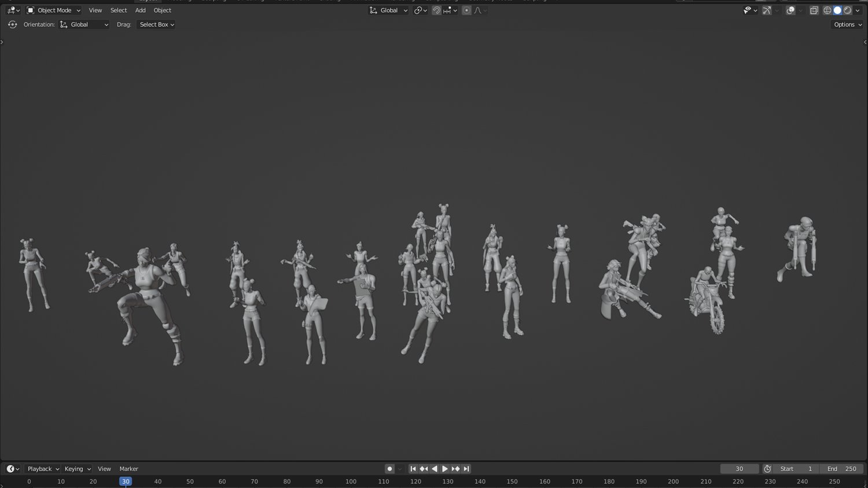Open the Select menu
Image resolution: width=868 pixels, height=488 pixels.
tap(119, 10)
